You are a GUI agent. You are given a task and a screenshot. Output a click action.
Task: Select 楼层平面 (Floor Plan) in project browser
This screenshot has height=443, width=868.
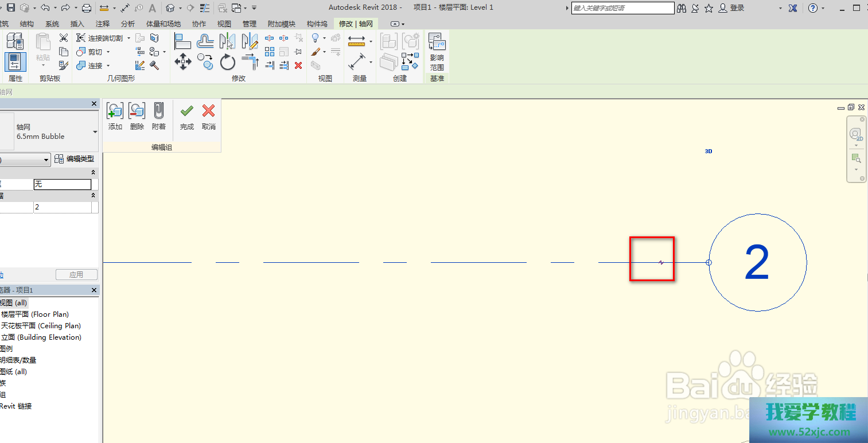click(x=34, y=314)
